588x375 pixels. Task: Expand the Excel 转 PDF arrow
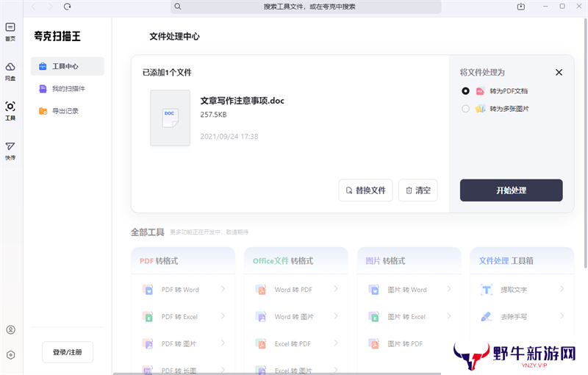click(x=336, y=343)
